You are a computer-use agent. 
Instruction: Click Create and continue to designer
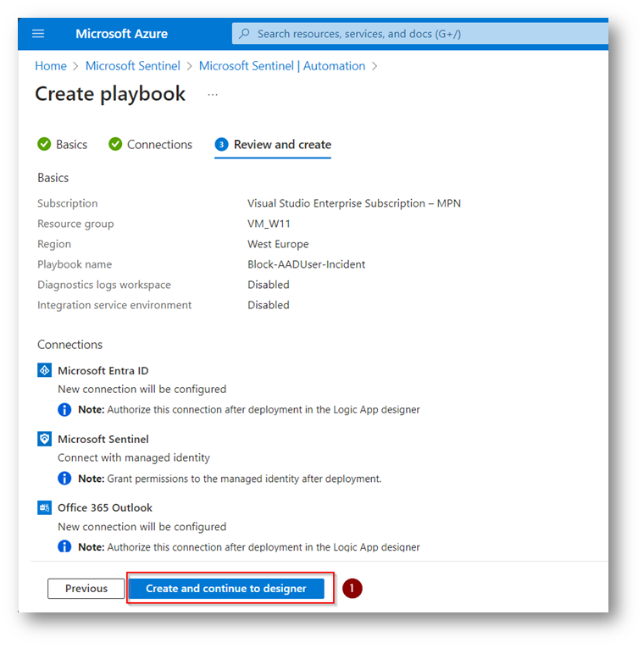pos(226,588)
